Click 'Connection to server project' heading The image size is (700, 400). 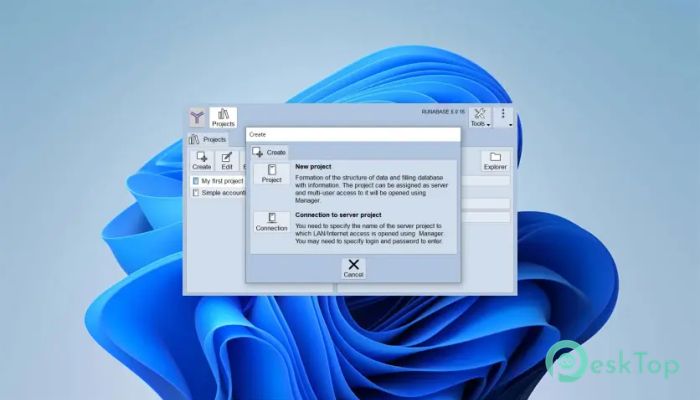[338, 215]
